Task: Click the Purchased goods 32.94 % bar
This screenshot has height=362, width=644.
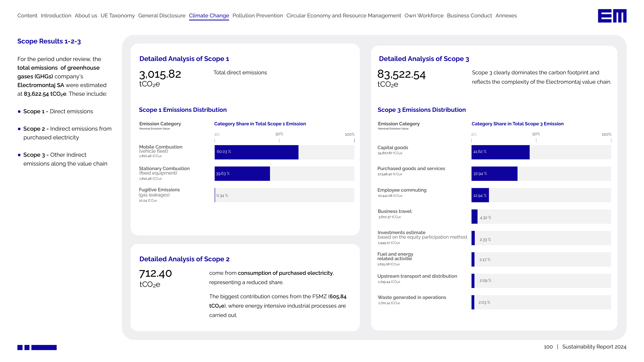Action: 494,174
